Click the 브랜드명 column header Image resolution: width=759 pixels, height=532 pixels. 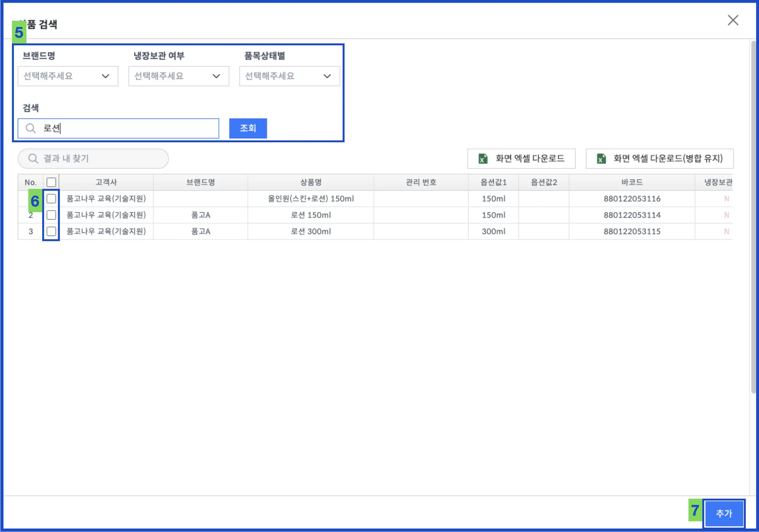(x=200, y=182)
